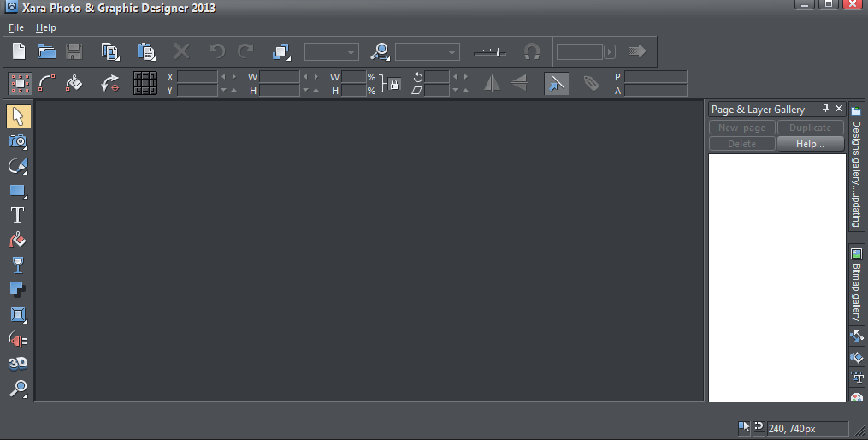Select the Fill bucket tool

tap(18, 240)
